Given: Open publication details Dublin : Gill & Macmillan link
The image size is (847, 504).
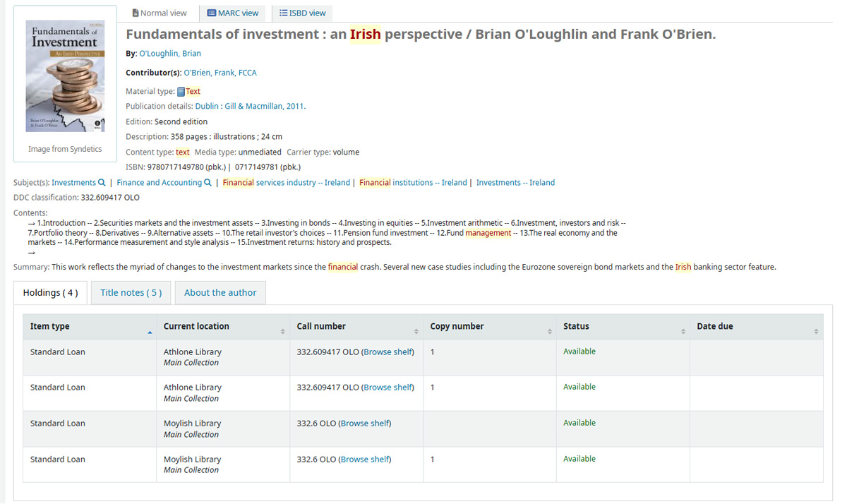Looking at the screenshot, I should pos(250,107).
